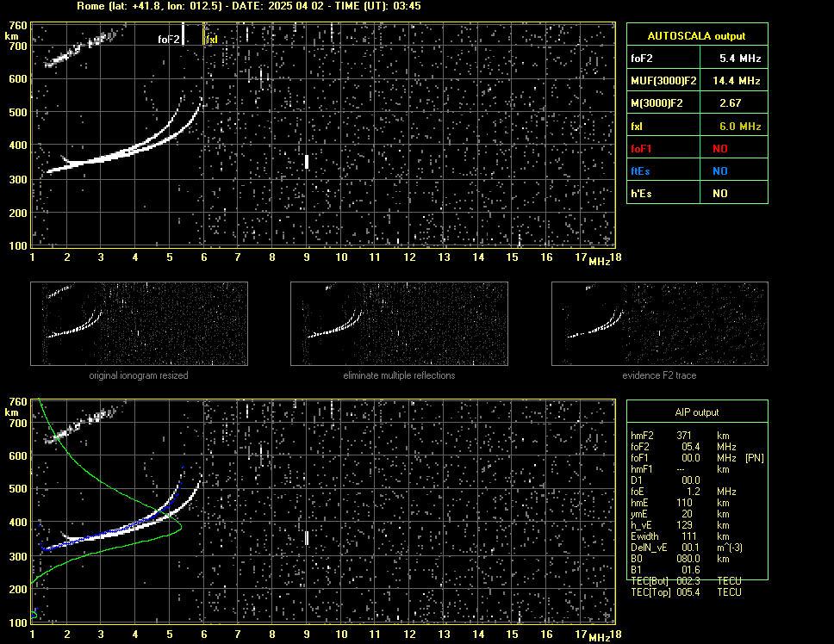Click the [PN] tag next to foF1
834x644 pixels.
click(754, 458)
